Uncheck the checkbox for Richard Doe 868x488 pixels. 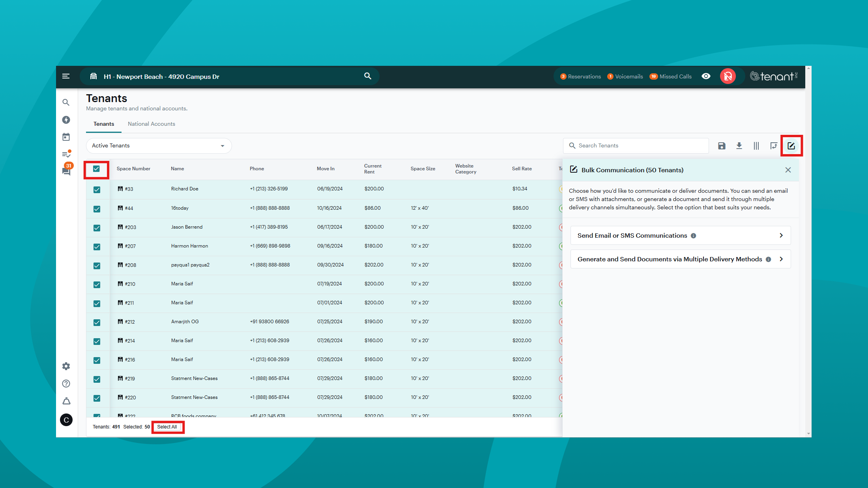tap(97, 189)
